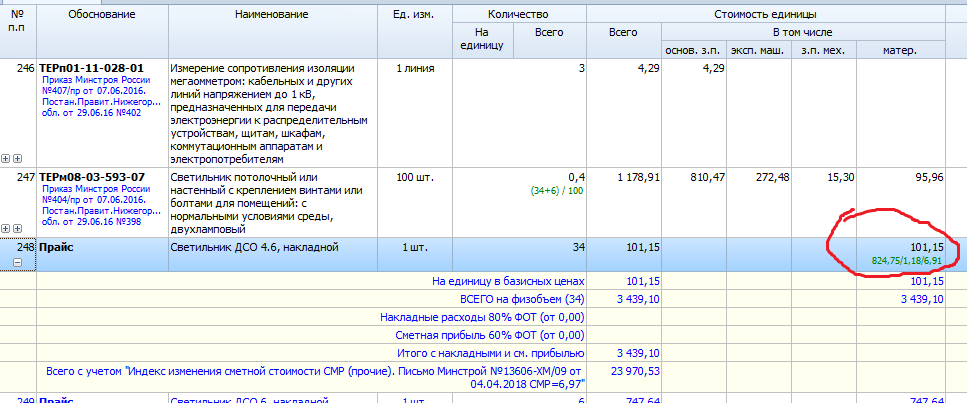
Task: Select the name cell 'Светильник ДСО 4.6, накладной'
Action: coord(272,254)
